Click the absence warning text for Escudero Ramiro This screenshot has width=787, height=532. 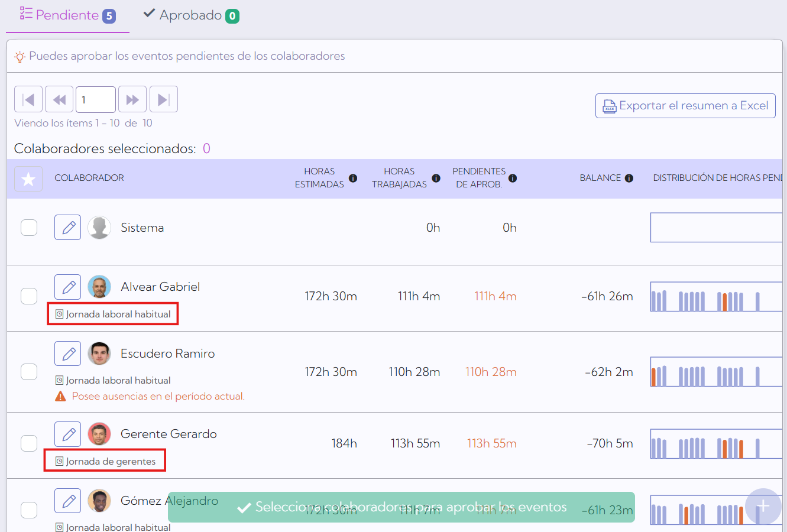(158, 396)
